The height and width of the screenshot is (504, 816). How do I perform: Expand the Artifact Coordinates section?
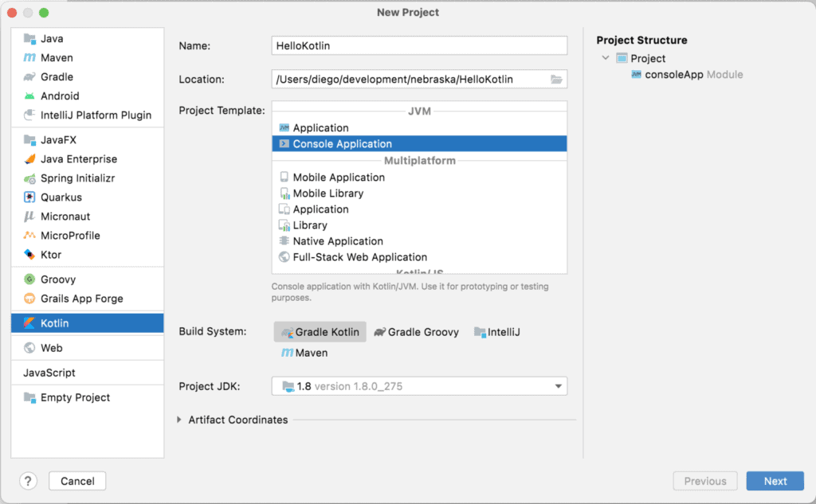179,420
